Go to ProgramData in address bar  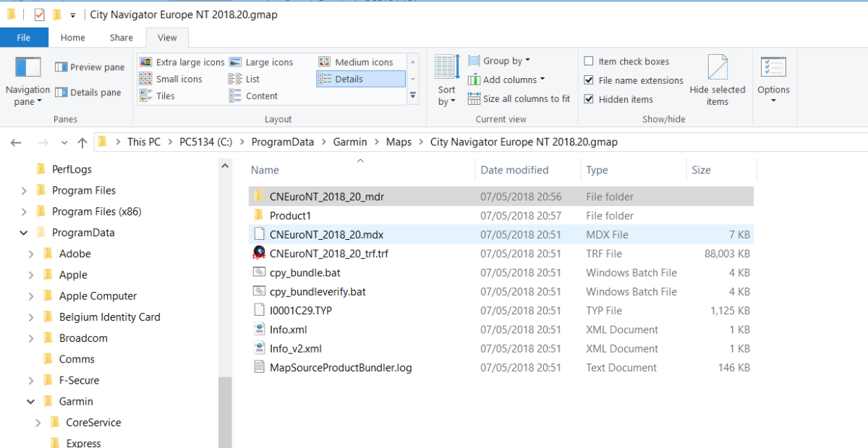tap(283, 142)
